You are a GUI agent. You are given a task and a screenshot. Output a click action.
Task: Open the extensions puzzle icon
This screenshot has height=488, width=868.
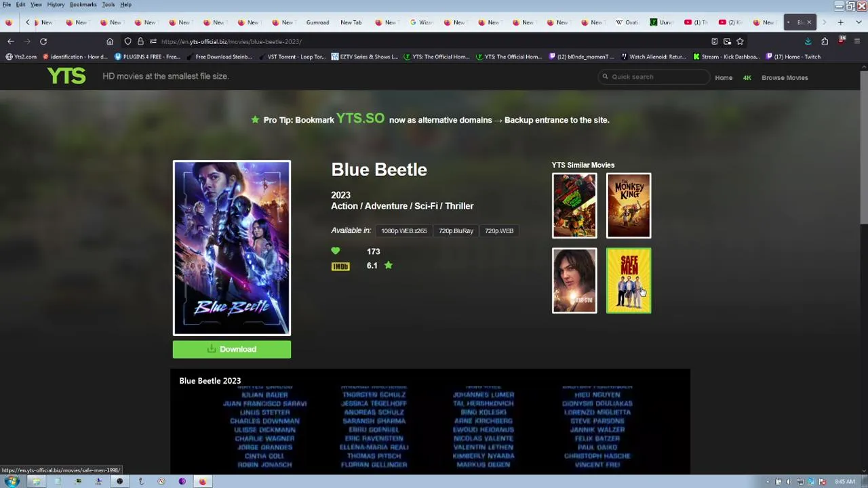click(825, 41)
